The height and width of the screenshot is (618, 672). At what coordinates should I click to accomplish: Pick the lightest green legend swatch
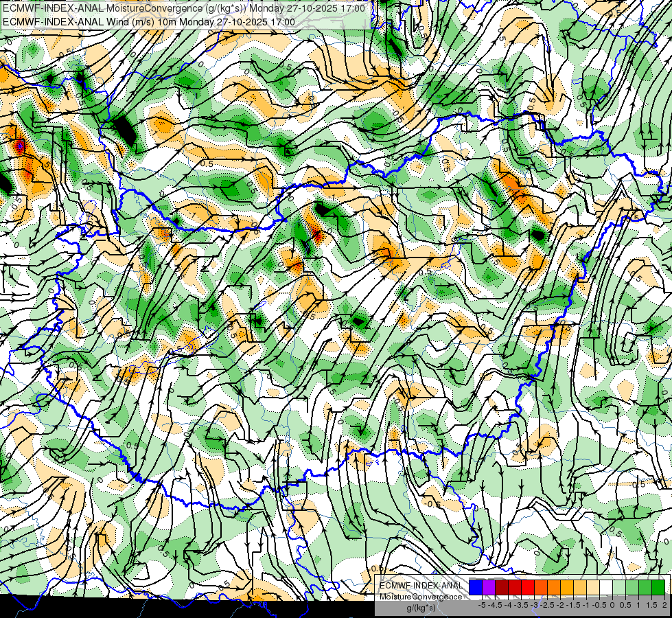coord(619,587)
